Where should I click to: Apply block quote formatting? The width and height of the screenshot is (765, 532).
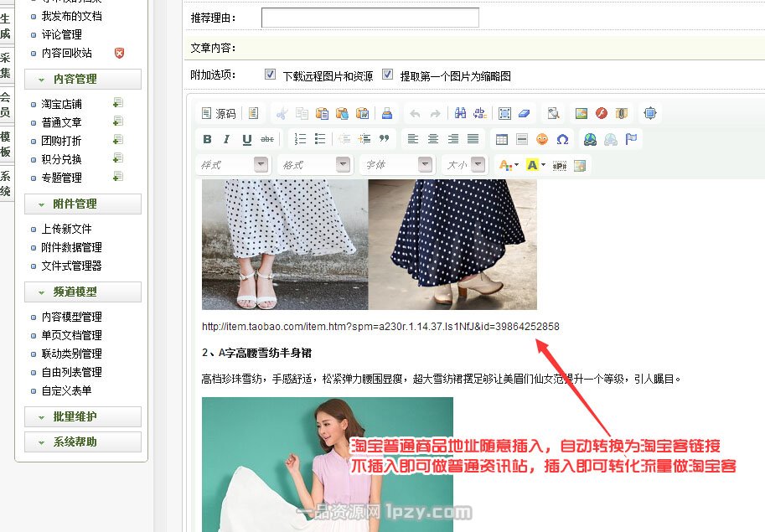pos(385,139)
